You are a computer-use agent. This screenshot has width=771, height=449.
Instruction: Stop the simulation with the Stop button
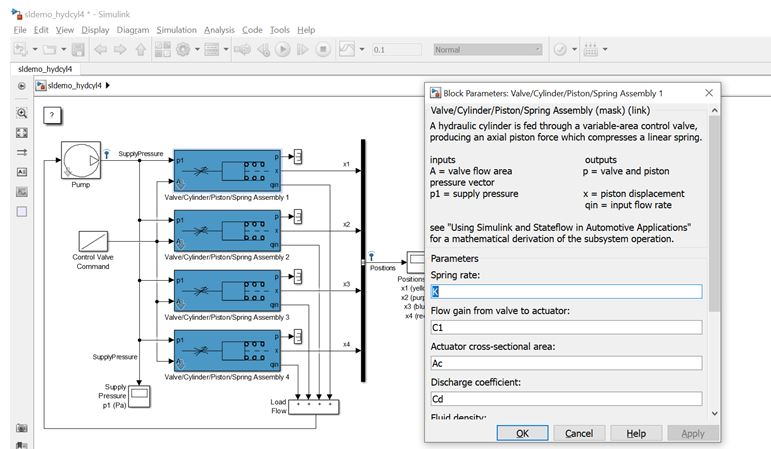point(323,49)
